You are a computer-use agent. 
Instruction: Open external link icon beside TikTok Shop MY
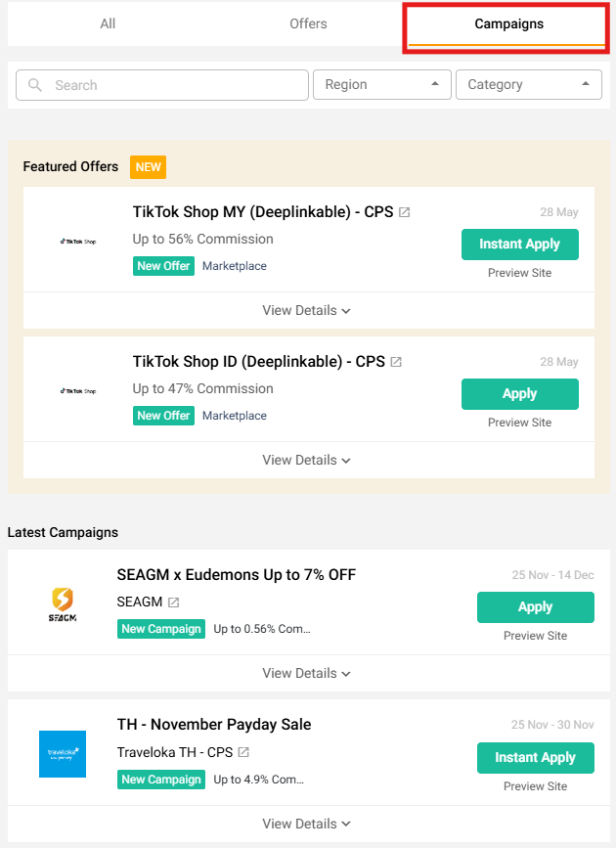click(405, 212)
